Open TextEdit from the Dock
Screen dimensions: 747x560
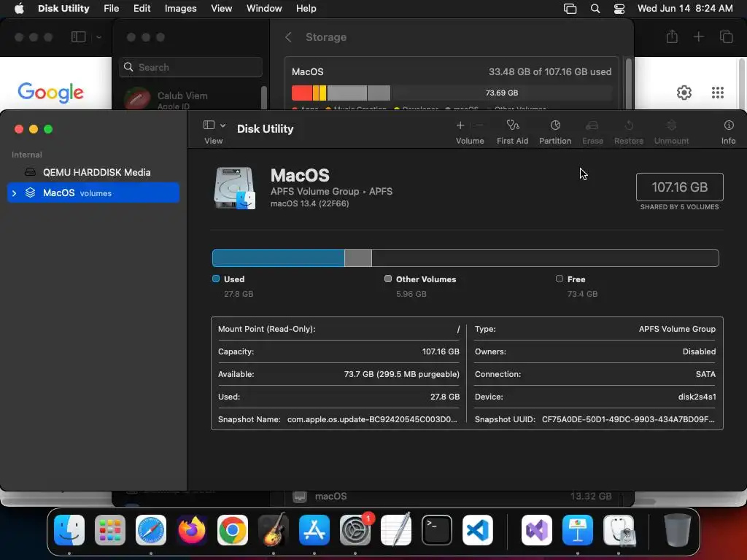pyautogui.click(x=396, y=530)
